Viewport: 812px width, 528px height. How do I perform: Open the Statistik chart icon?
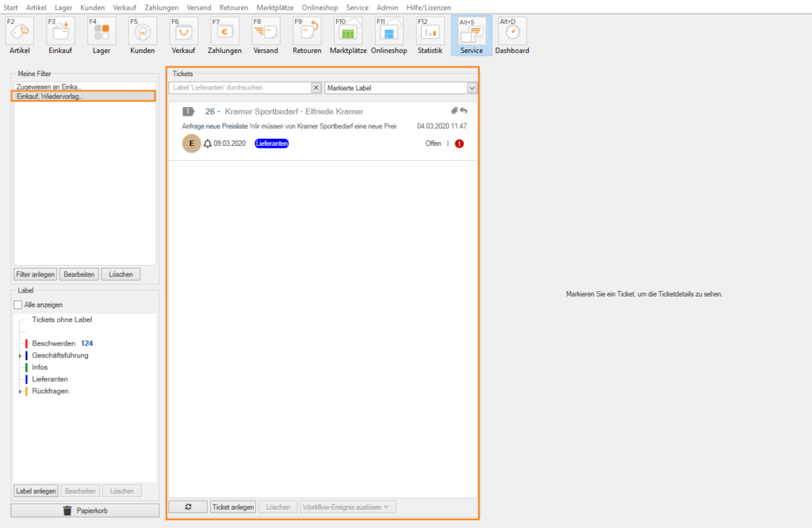click(430, 32)
